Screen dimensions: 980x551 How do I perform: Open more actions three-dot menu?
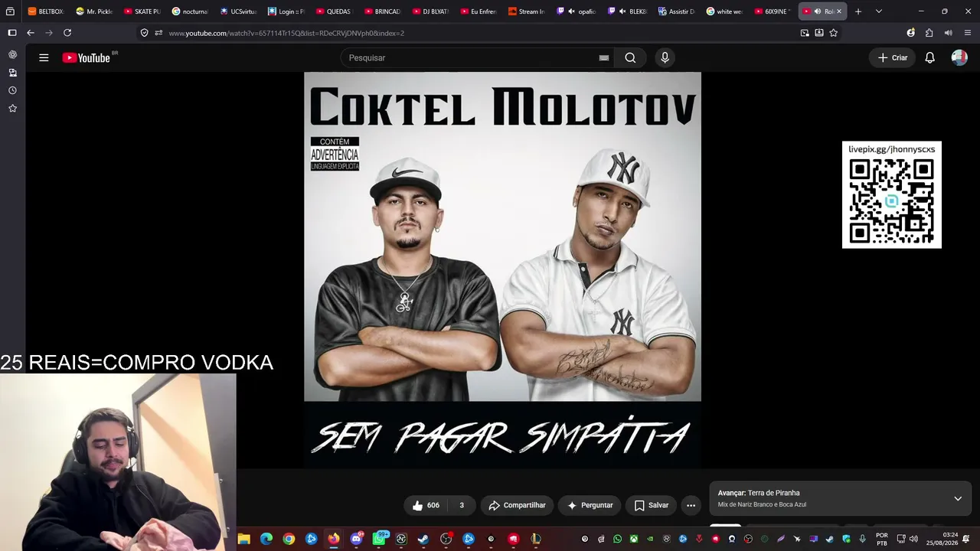click(x=691, y=505)
